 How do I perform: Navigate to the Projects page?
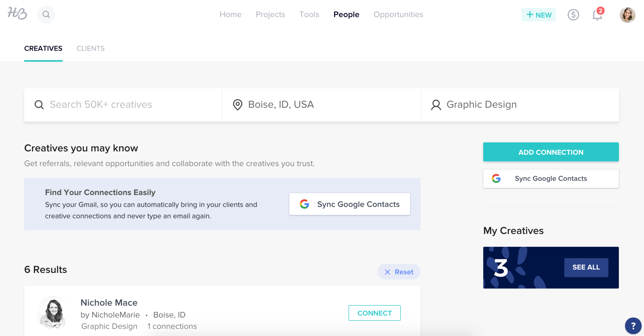pyautogui.click(x=270, y=14)
